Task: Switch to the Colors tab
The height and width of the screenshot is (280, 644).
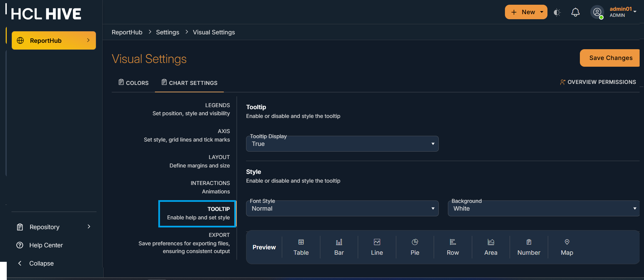Action: (134, 83)
